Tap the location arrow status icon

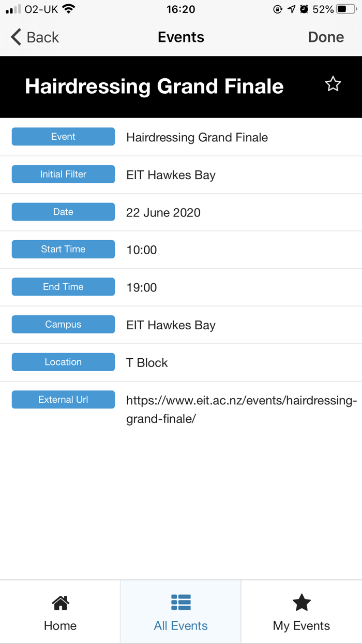[x=292, y=9]
